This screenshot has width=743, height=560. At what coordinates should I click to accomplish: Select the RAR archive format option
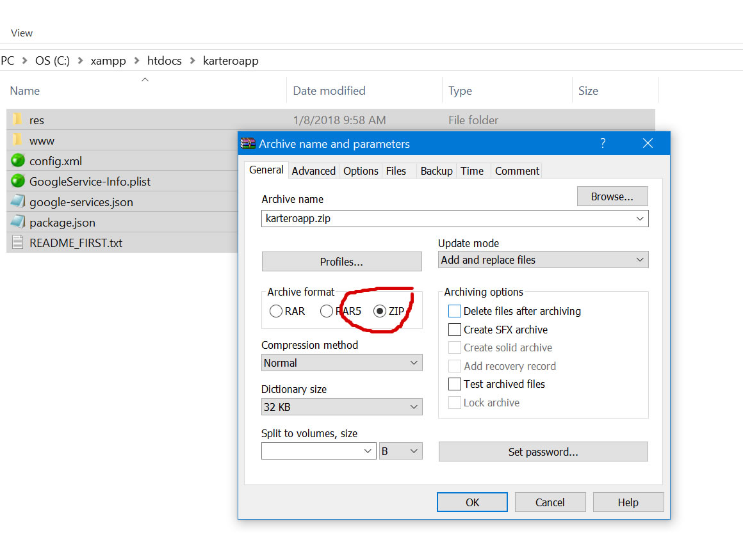pyautogui.click(x=276, y=312)
